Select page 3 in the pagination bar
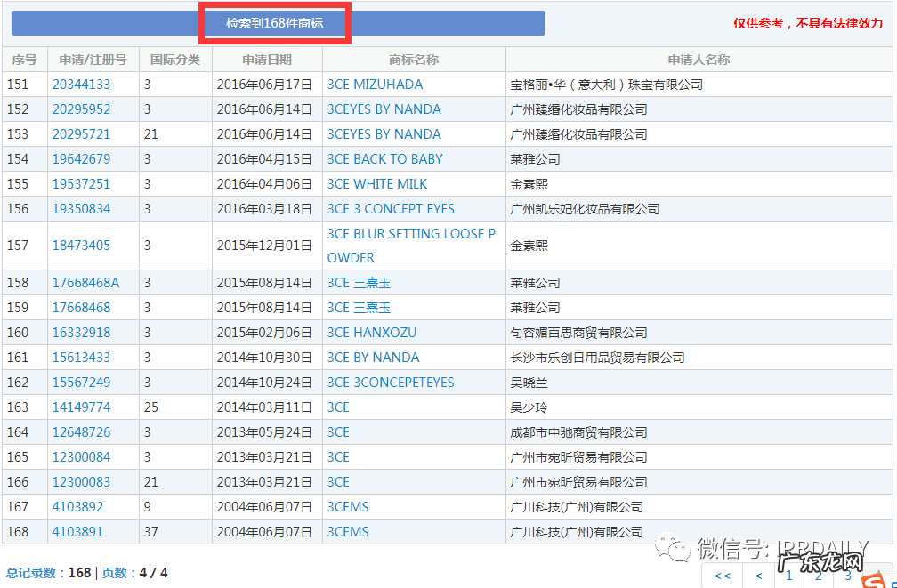 [x=846, y=576]
